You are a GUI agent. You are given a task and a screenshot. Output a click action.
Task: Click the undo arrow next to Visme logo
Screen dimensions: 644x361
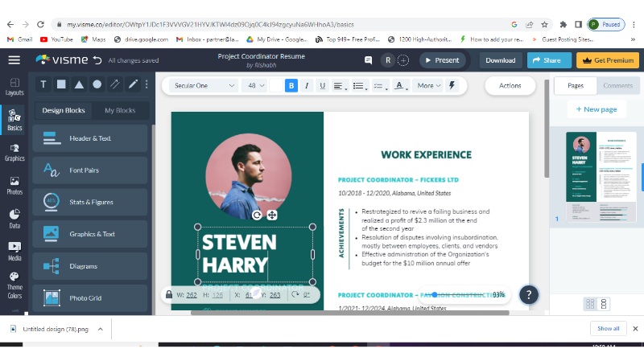(97, 60)
